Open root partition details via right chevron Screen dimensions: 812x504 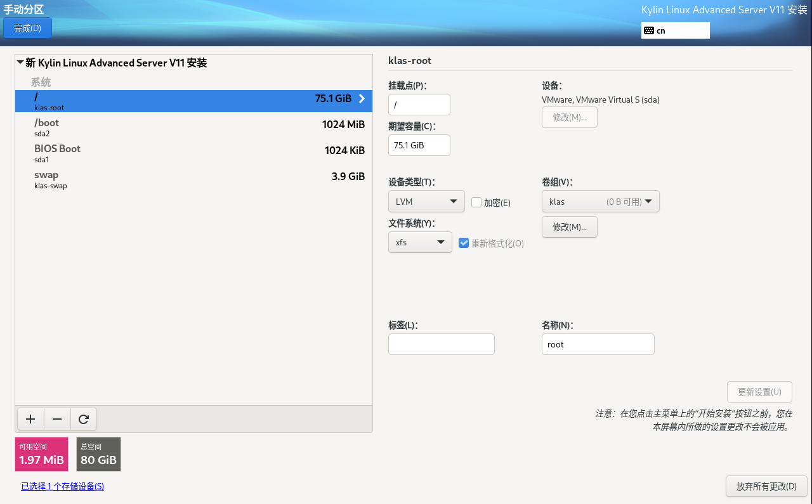[x=362, y=100]
